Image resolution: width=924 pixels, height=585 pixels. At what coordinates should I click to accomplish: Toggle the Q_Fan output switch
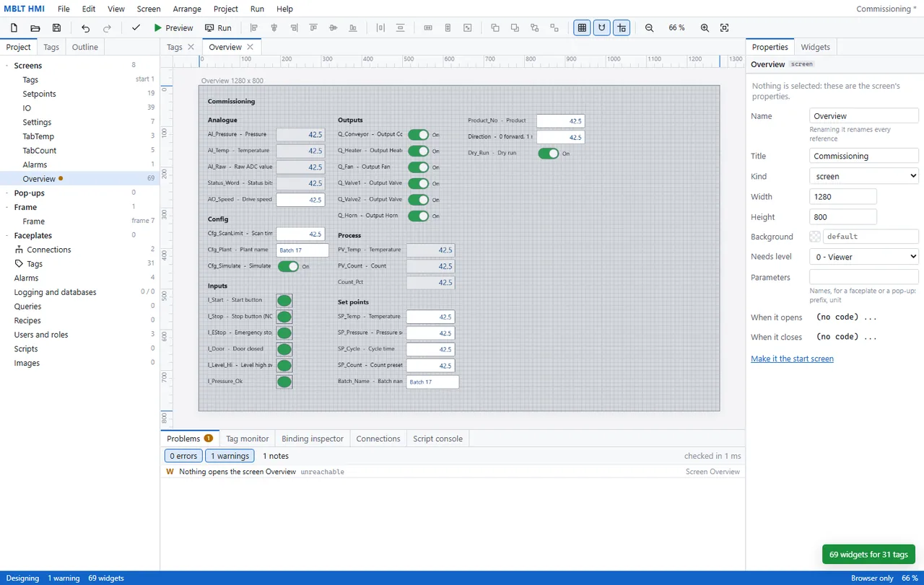click(419, 167)
